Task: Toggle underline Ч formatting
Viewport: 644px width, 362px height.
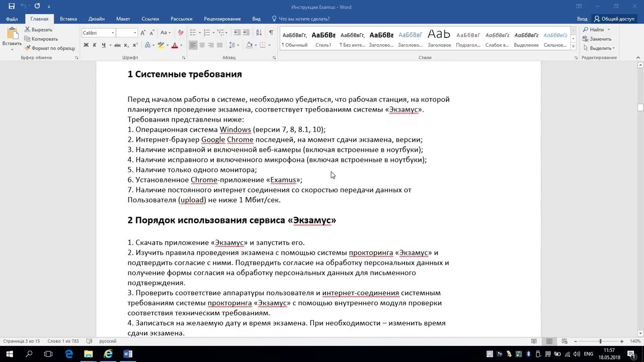Action: coord(104,45)
